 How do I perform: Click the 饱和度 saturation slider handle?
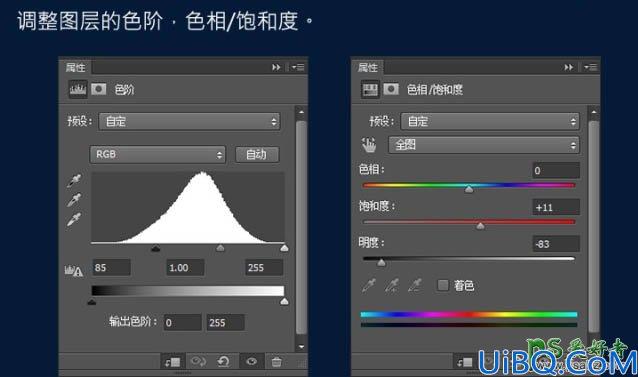pos(481,226)
